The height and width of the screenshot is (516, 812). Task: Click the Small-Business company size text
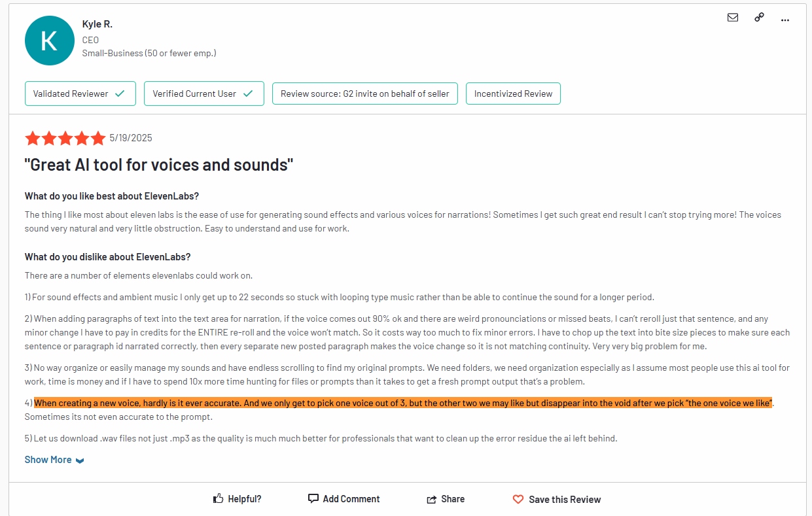(x=149, y=53)
